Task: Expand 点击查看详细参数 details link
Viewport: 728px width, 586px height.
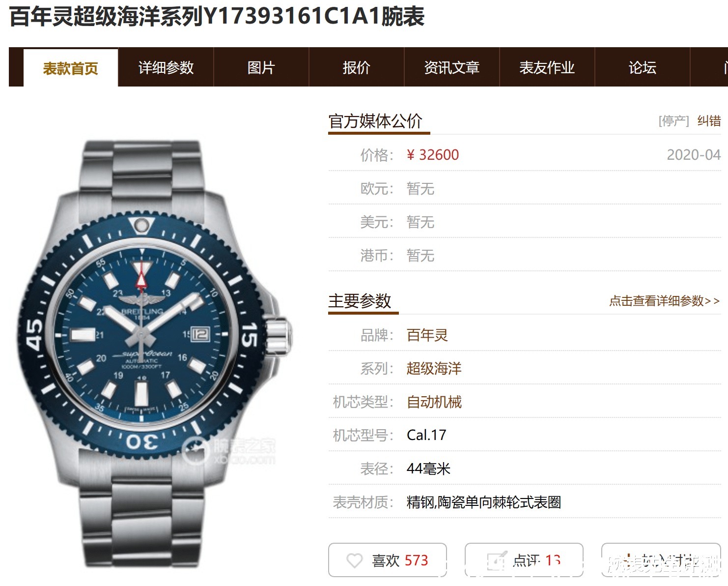Action: [665, 301]
